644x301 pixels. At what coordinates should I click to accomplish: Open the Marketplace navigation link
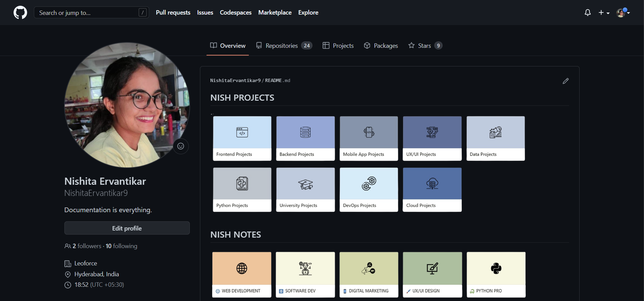pos(275,13)
